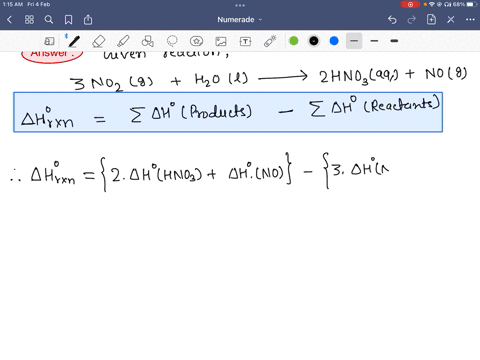Tap the blue highlighted formula box

coord(228,112)
